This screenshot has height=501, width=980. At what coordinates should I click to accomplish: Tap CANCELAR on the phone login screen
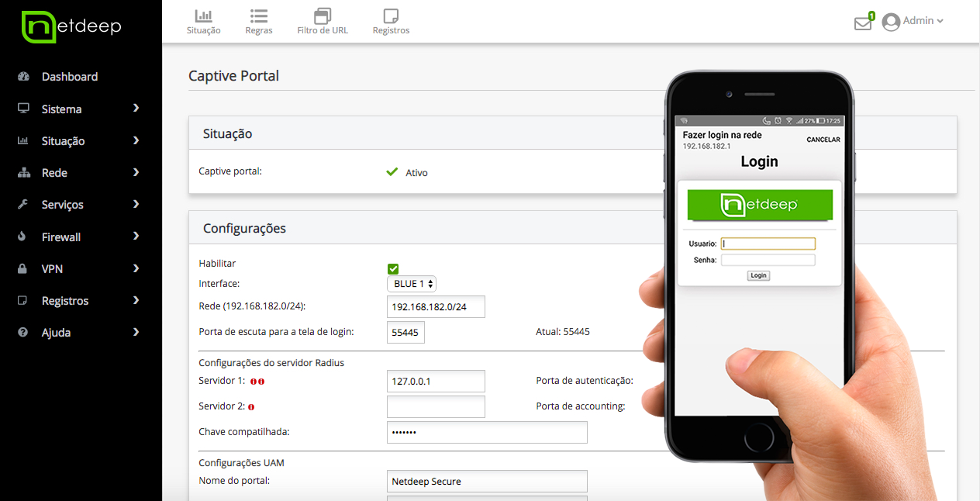(x=823, y=140)
